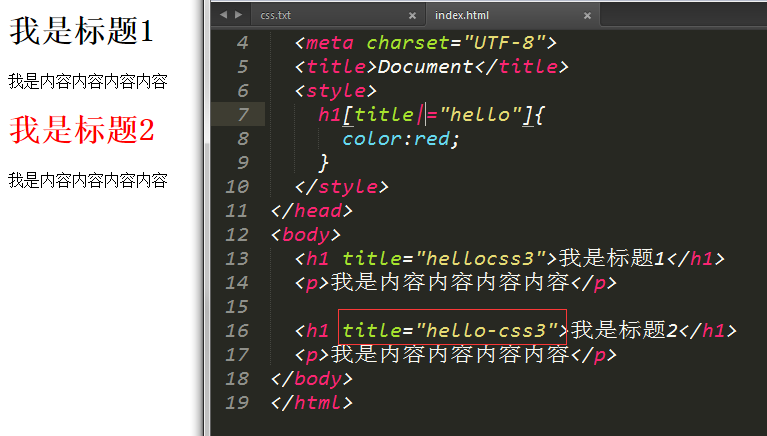Click the closing </body> tag
Viewport: 767px width, 436px height.
(312, 378)
